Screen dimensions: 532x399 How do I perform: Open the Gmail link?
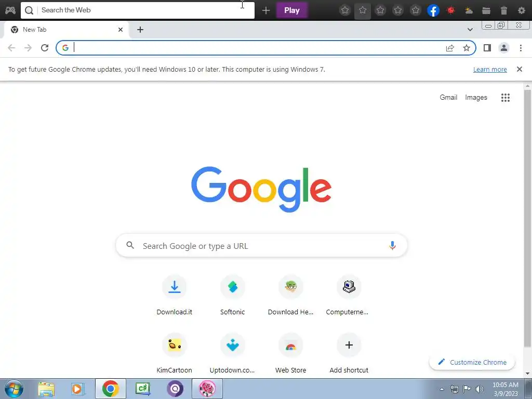448,97
